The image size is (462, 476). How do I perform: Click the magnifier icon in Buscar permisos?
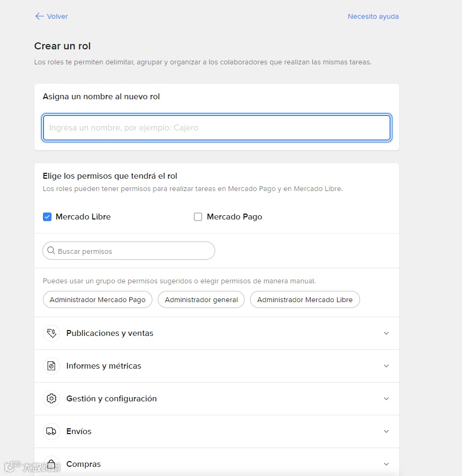[52, 251]
